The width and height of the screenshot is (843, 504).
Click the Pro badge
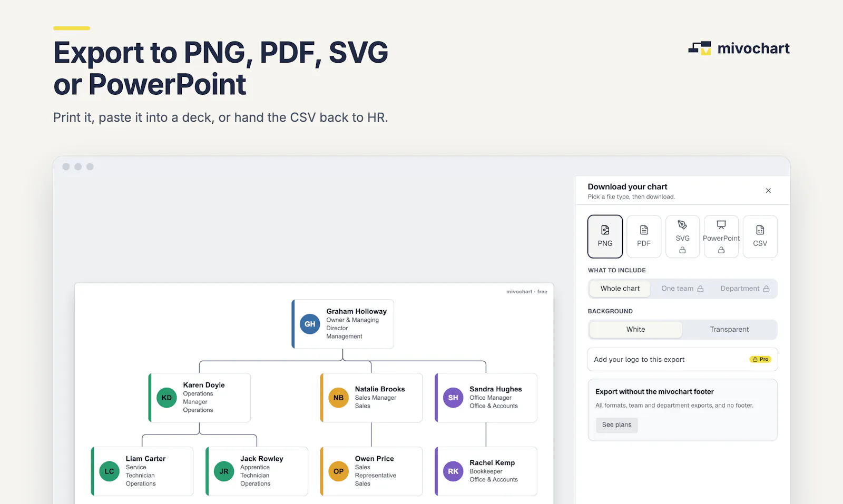pyautogui.click(x=760, y=359)
